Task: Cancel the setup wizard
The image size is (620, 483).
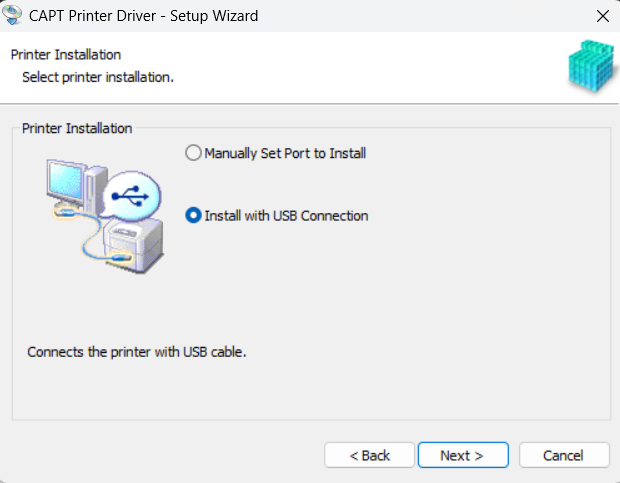Action: tap(563, 455)
